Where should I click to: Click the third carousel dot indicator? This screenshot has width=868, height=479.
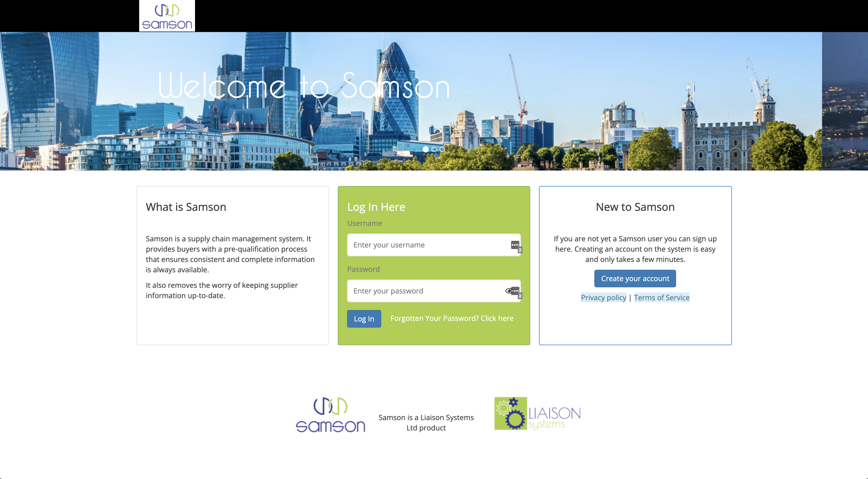(442, 150)
